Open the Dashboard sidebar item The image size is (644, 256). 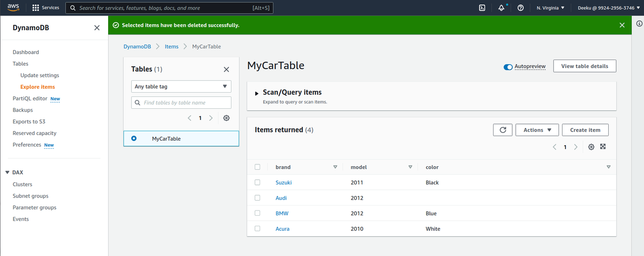point(26,52)
